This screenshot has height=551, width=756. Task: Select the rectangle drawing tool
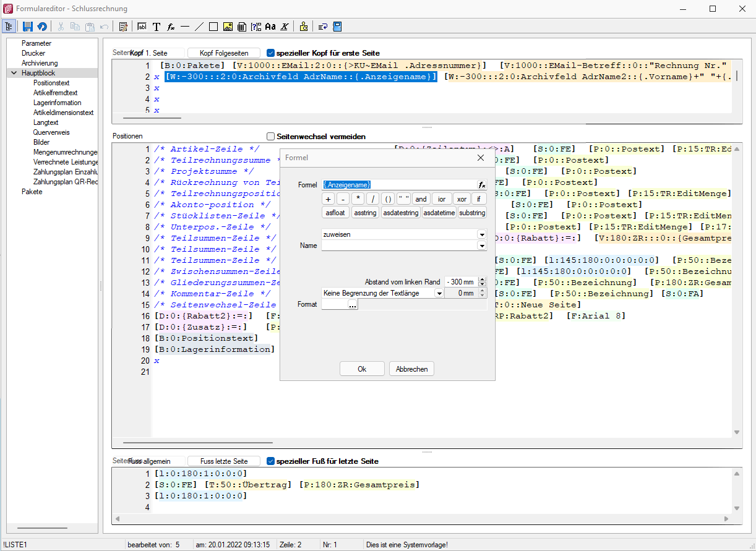pos(213,27)
